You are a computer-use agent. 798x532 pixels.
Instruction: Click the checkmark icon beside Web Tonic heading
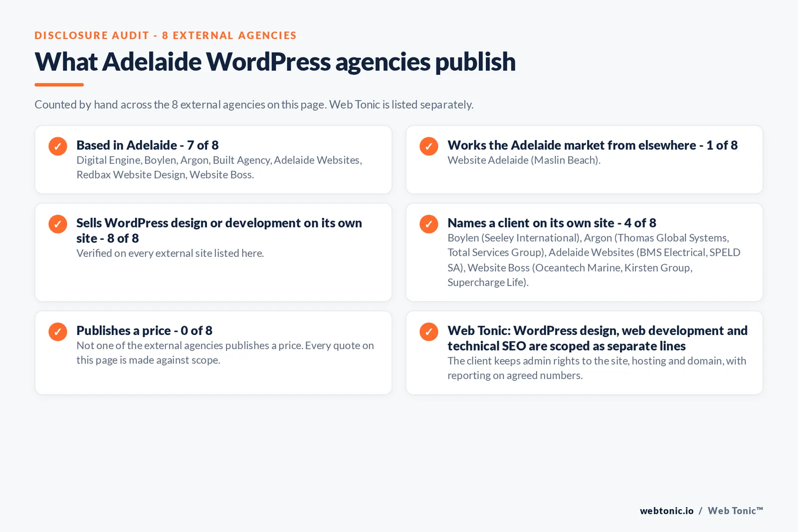[x=429, y=332]
